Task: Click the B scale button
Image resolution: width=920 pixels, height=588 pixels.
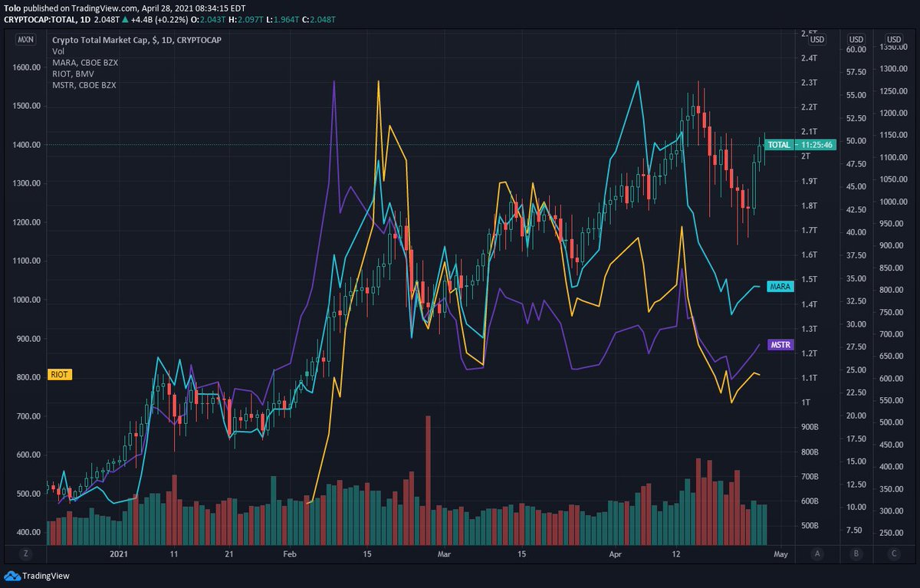Action: 856,553
